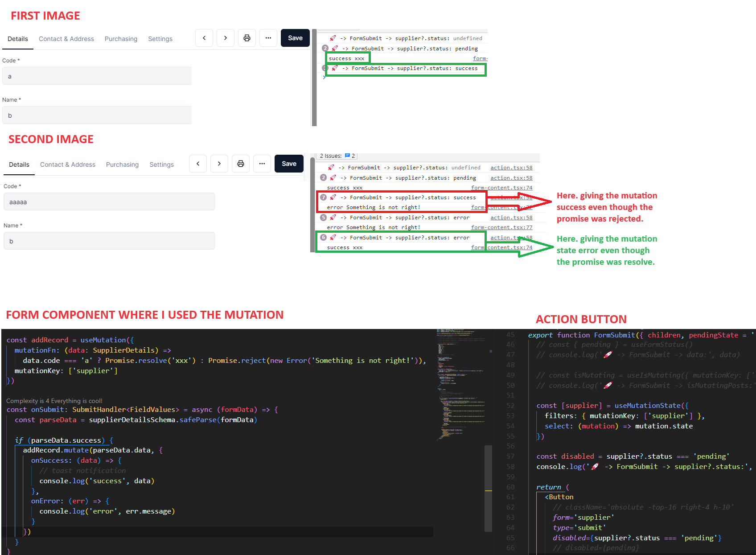Open action.tsx:58 link beside status undefined
Screen dimensions: 756x555
pos(511,168)
